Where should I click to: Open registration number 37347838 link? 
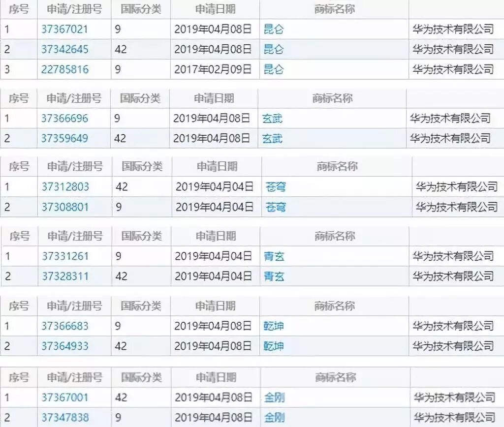pos(65,417)
